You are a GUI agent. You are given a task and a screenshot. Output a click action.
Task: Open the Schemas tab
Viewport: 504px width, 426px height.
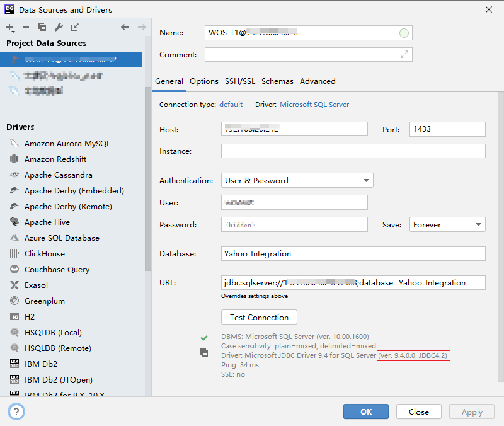277,81
